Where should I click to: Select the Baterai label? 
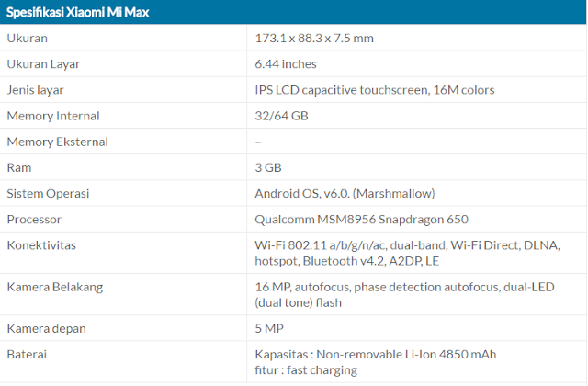(x=27, y=355)
